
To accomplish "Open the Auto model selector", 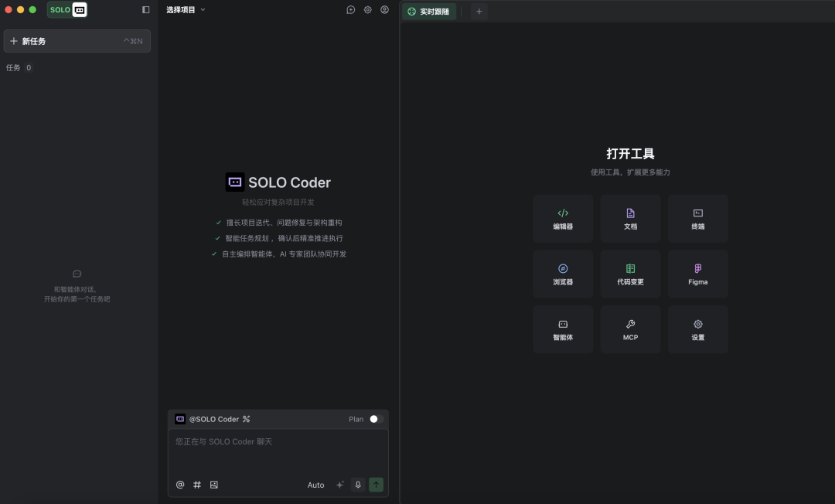I will pyautogui.click(x=315, y=485).
